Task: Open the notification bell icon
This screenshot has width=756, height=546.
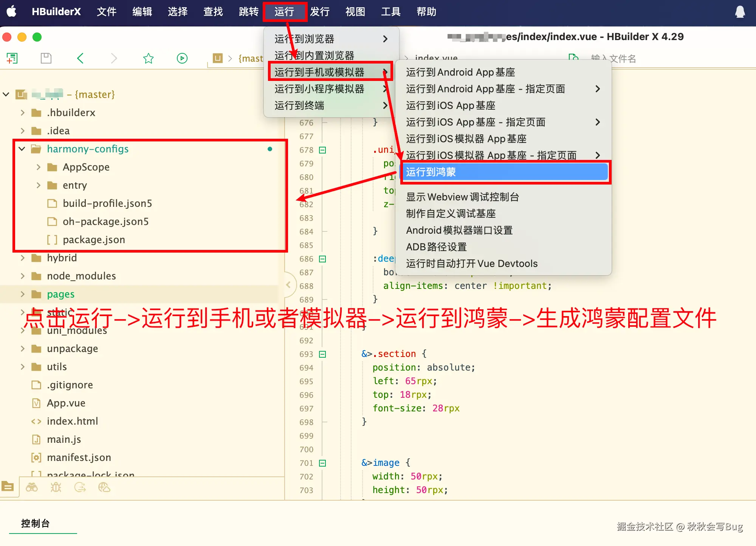Action: (x=740, y=12)
